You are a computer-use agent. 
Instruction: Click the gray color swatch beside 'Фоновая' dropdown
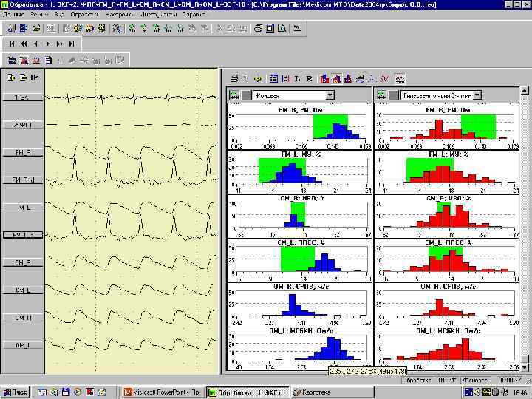[x=246, y=95]
